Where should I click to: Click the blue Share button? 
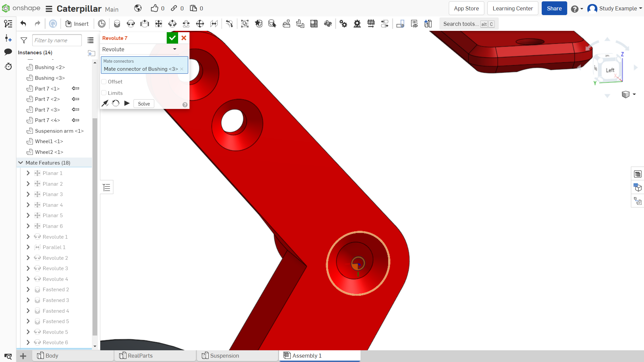pos(554,8)
